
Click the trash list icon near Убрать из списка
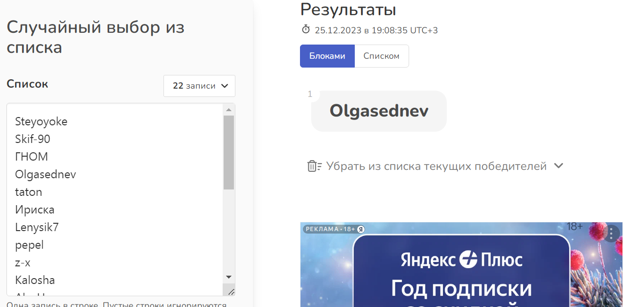[x=314, y=166]
